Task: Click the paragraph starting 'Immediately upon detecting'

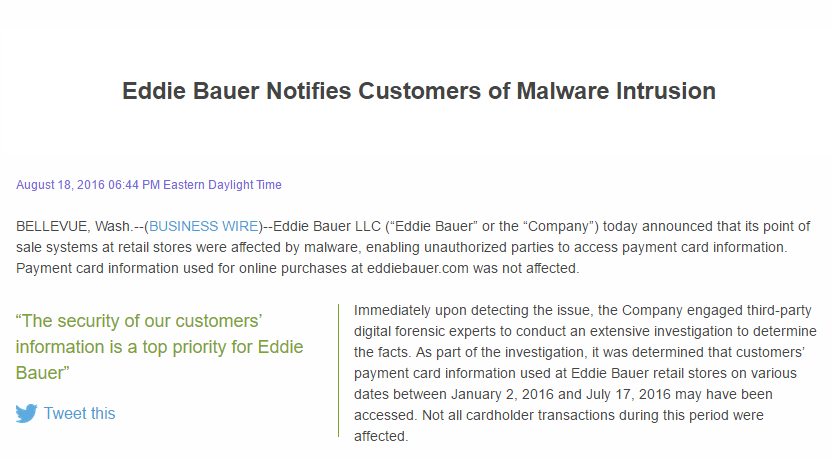Action: point(585,373)
